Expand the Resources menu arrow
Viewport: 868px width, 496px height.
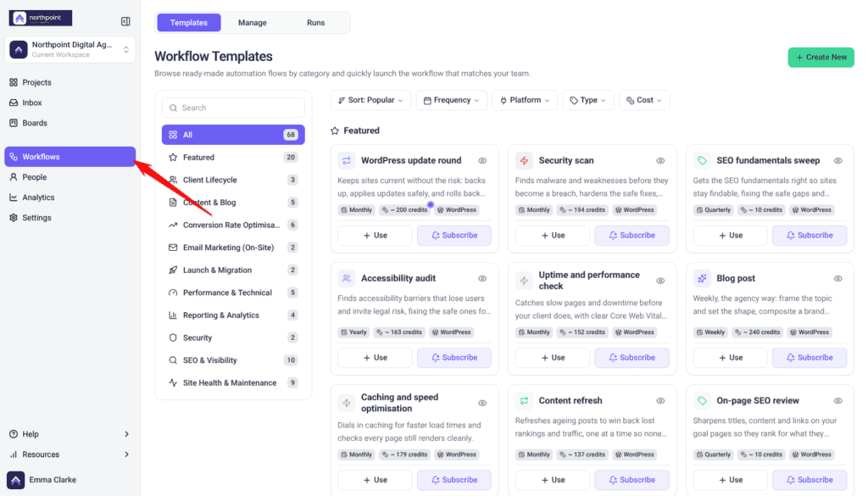pos(127,454)
